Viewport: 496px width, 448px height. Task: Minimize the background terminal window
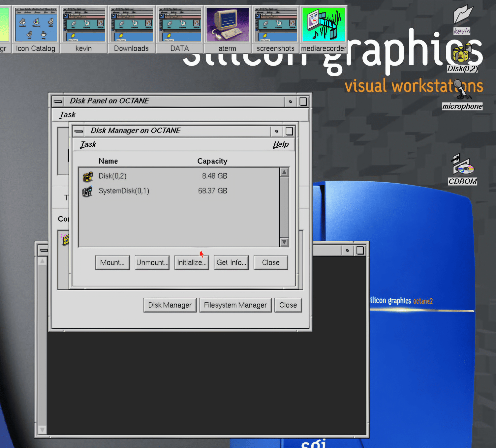click(x=347, y=251)
